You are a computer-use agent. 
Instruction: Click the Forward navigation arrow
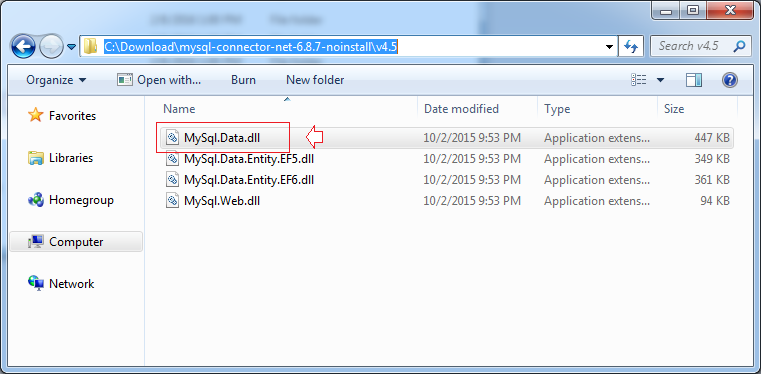51,47
